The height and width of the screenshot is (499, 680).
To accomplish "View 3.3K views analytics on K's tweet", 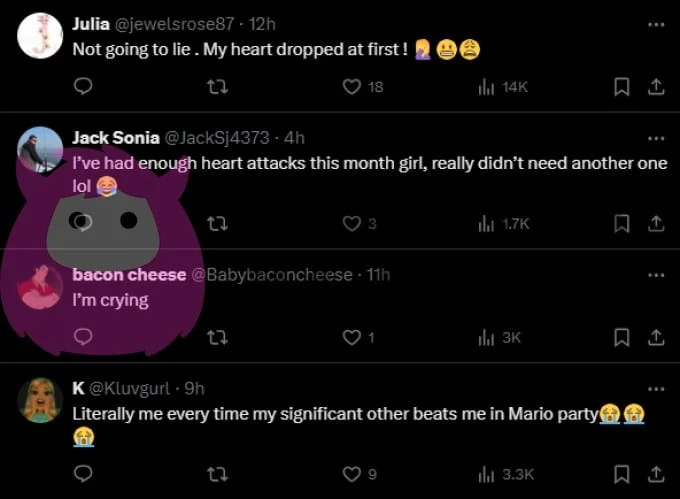I will tap(506, 474).
